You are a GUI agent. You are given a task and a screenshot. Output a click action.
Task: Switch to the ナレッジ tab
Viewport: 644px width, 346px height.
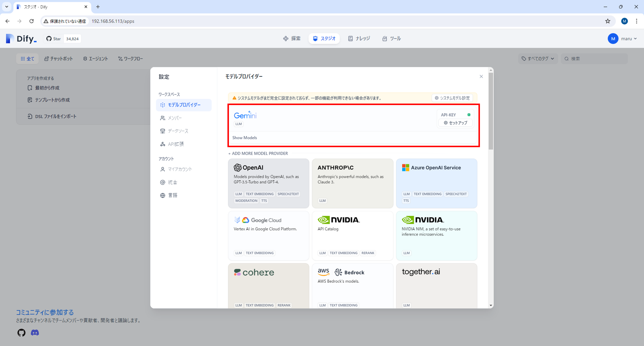coord(359,38)
